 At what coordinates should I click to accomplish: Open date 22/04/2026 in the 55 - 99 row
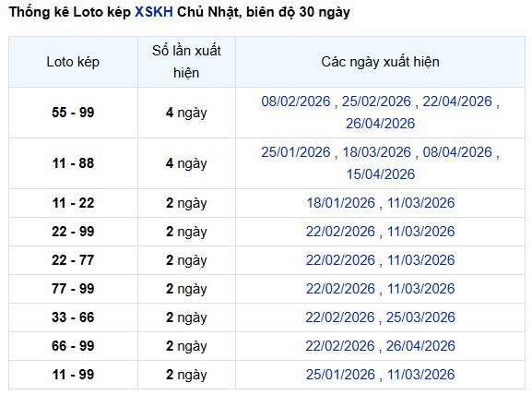pyautogui.click(x=457, y=102)
